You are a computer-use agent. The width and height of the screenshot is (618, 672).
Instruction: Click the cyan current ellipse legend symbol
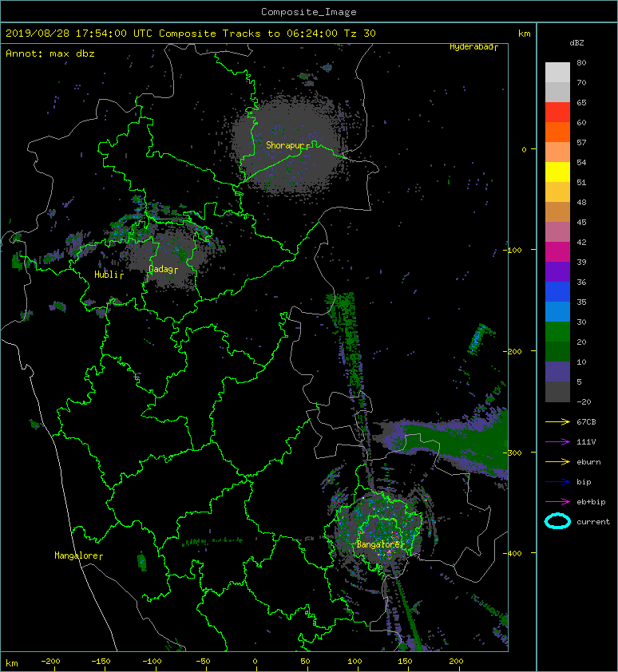click(x=557, y=521)
